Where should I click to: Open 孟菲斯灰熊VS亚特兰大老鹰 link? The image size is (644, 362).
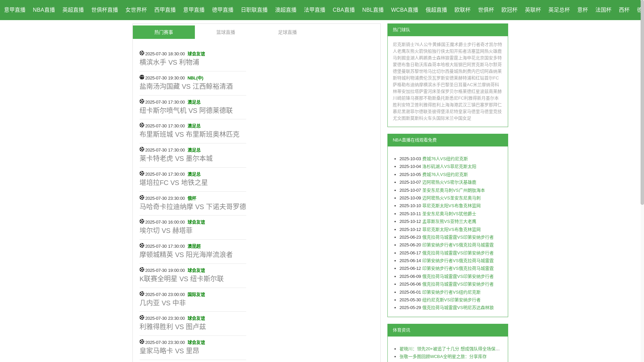pyautogui.click(x=449, y=222)
